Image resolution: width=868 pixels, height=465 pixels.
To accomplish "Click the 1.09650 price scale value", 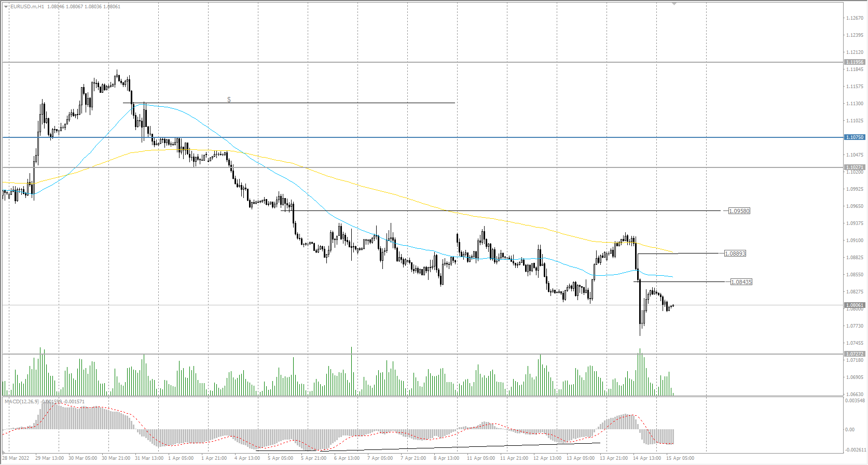I will 855,206.
